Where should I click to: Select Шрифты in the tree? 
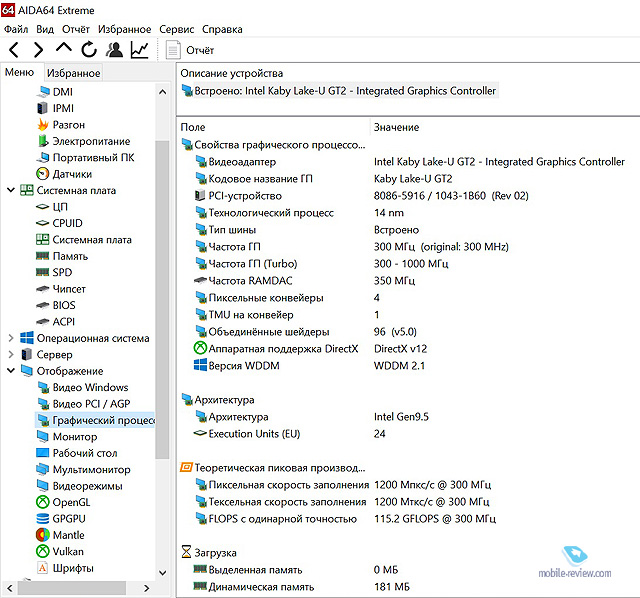coord(65,568)
